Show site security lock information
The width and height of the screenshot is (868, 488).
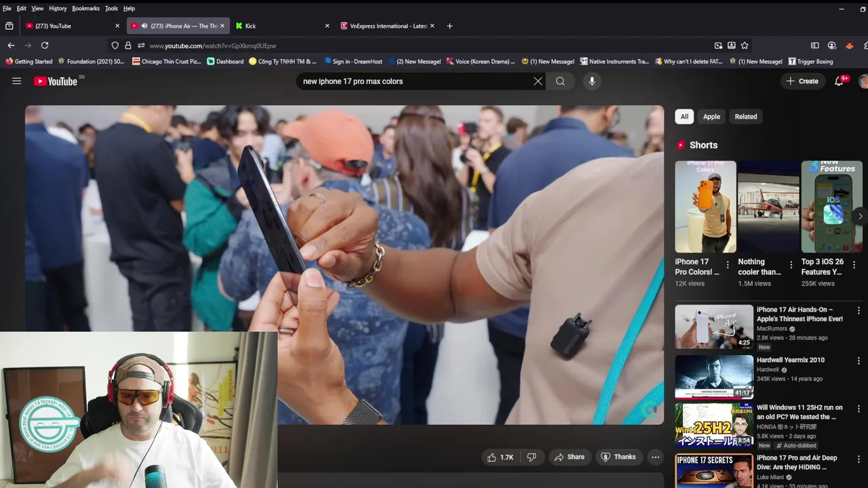click(x=128, y=45)
